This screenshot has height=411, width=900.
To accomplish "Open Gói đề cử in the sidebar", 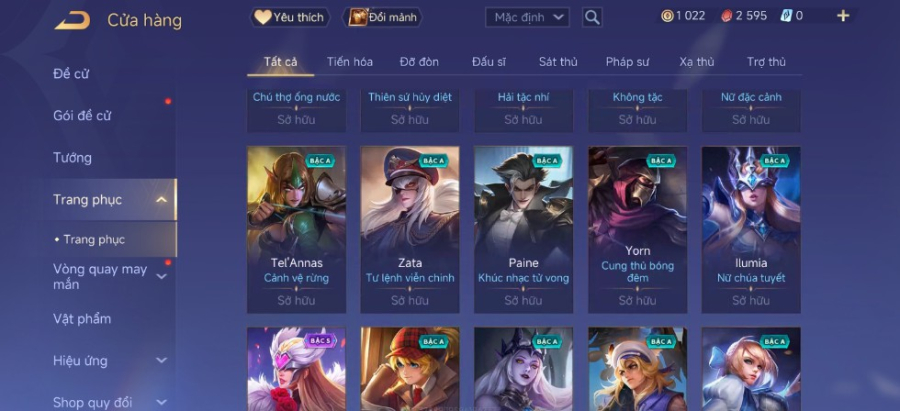I will (x=82, y=115).
